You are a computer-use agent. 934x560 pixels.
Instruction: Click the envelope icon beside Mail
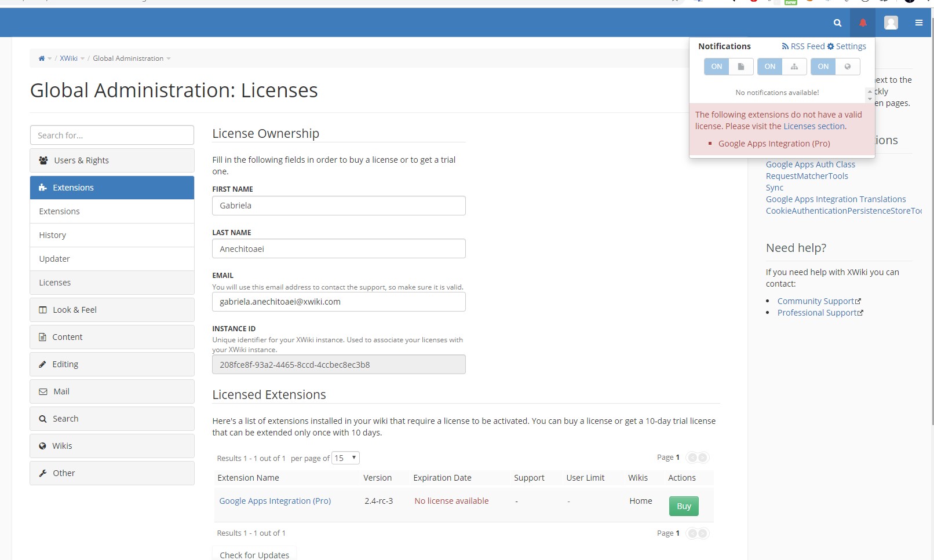pos(44,391)
